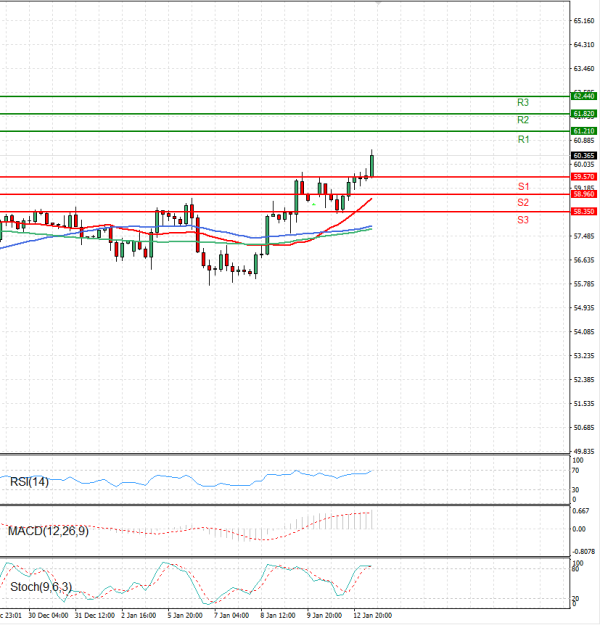Click the R1 resistance level label
The image size is (600, 625).
pyautogui.click(x=523, y=140)
